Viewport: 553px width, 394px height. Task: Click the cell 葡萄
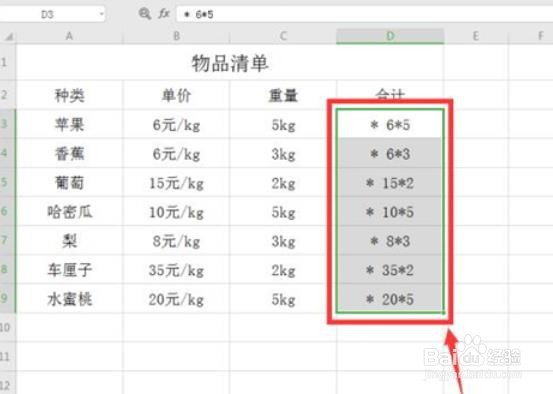point(69,183)
